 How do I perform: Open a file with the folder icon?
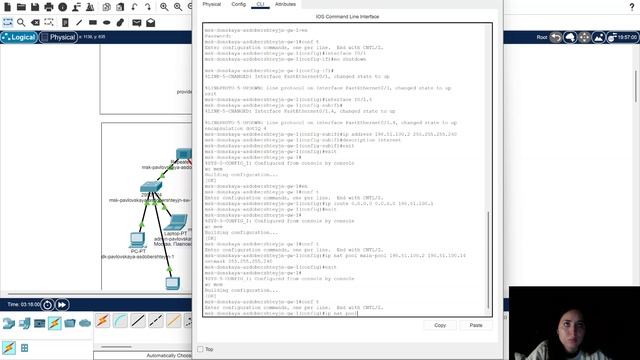[21, 7]
